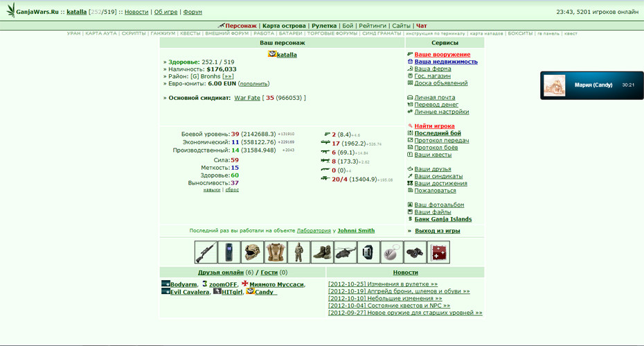Image resolution: width=644 pixels, height=346 pixels.
Task: Open the wristwatch equipment item
Action: pyautogui.click(x=368, y=252)
